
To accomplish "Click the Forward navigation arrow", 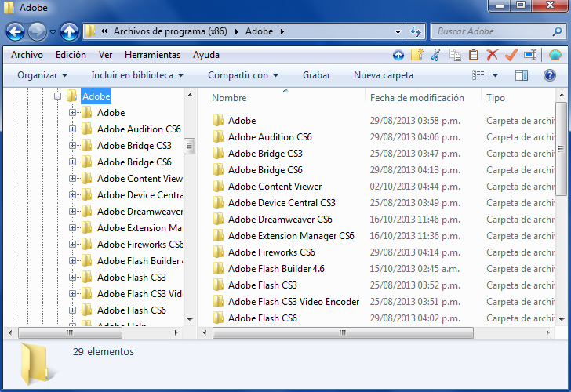I will coord(37,31).
